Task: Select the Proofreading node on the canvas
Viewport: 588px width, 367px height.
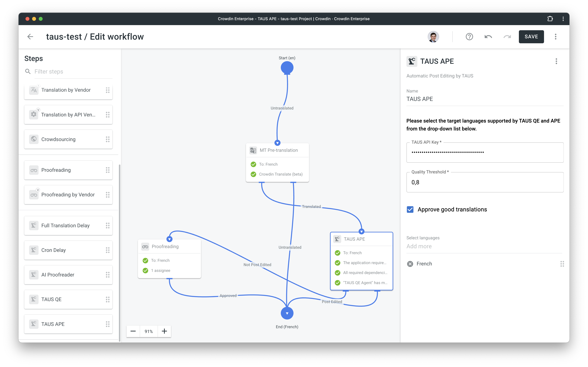Action: [169, 259]
